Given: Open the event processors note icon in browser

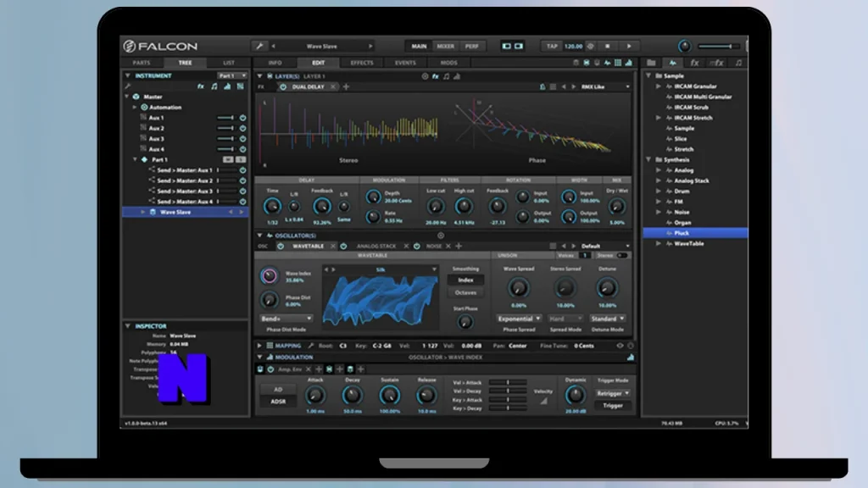Looking at the screenshot, I should [738, 63].
